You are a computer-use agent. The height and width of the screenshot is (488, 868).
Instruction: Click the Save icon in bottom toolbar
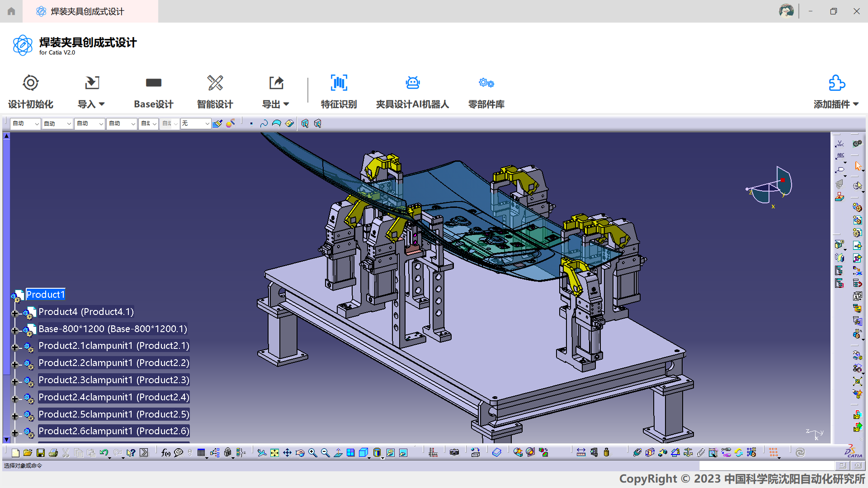point(41,453)
